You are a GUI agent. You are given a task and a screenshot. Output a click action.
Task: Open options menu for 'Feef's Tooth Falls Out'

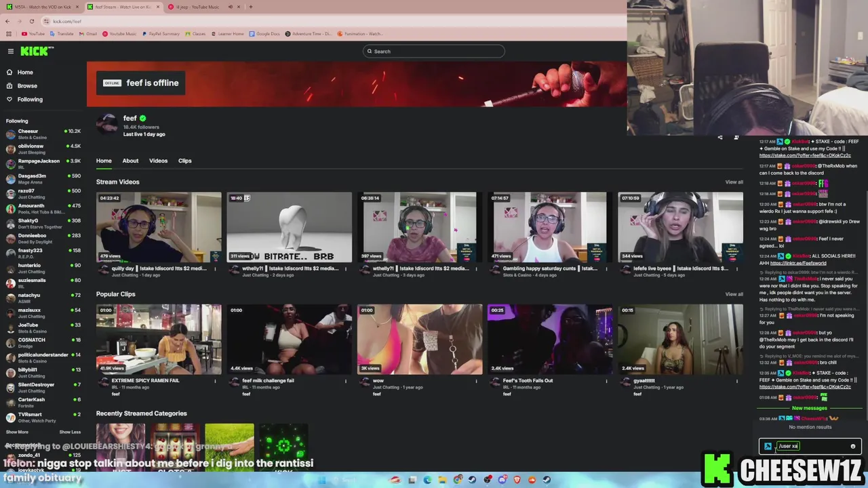(x=606, y=381)
